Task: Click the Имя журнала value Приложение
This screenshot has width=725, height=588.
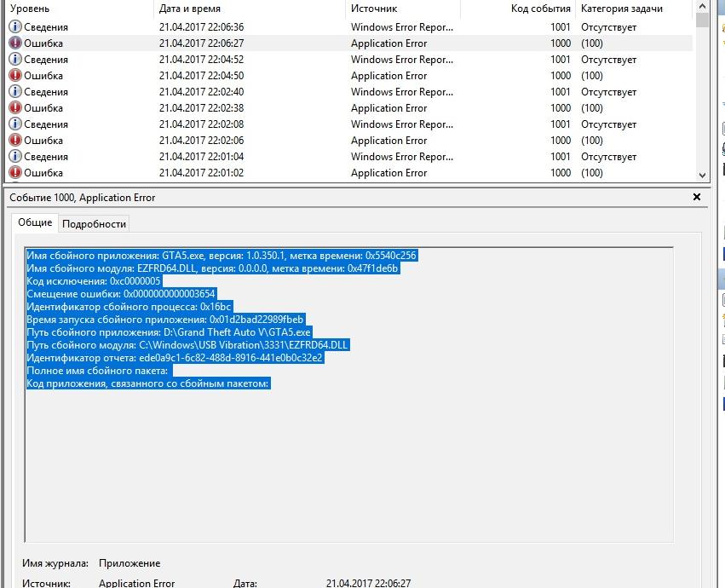Action: (129, 563)
